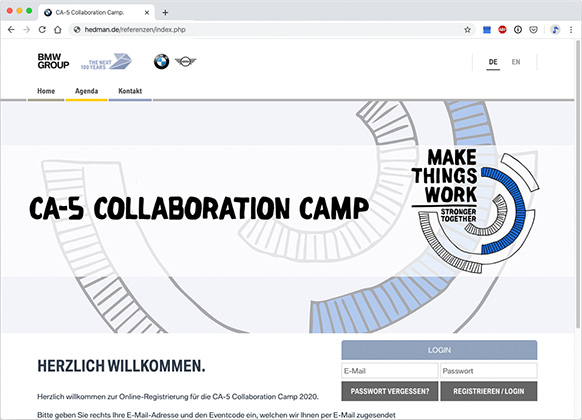The image size is (582, 420).
Task: Open the browser home page icon
Action: (x=58, y=30)
